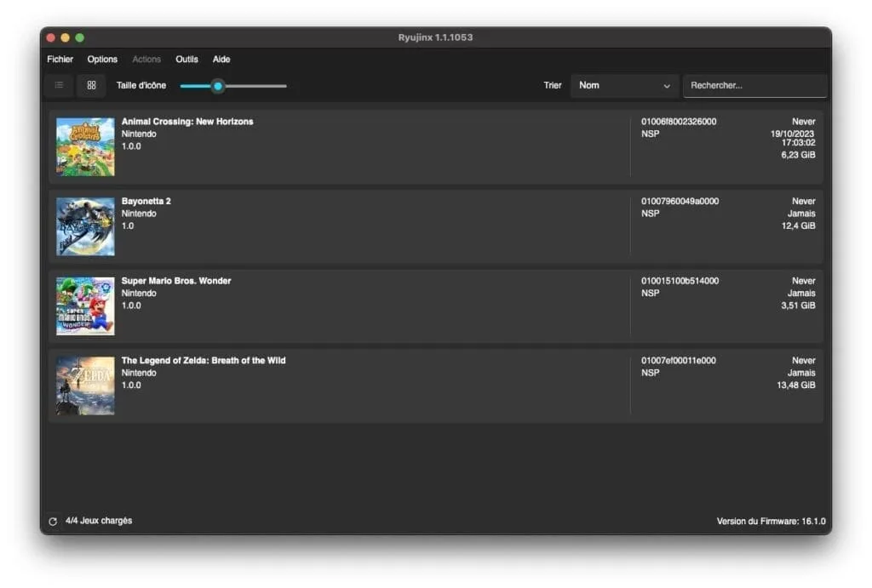
Task: Select the Bayonetta 2 game row title
Action: pos(146,202)
